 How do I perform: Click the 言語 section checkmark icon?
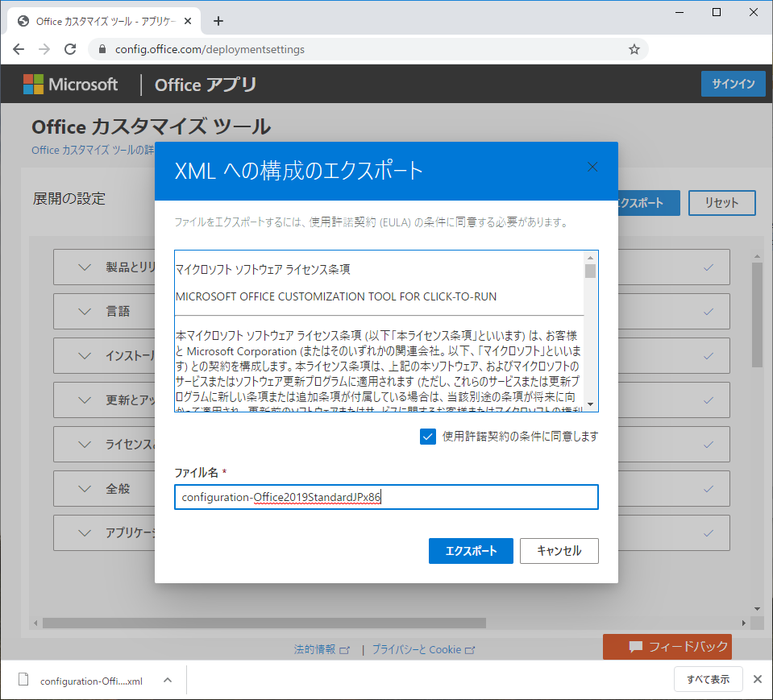pos(709,312)
